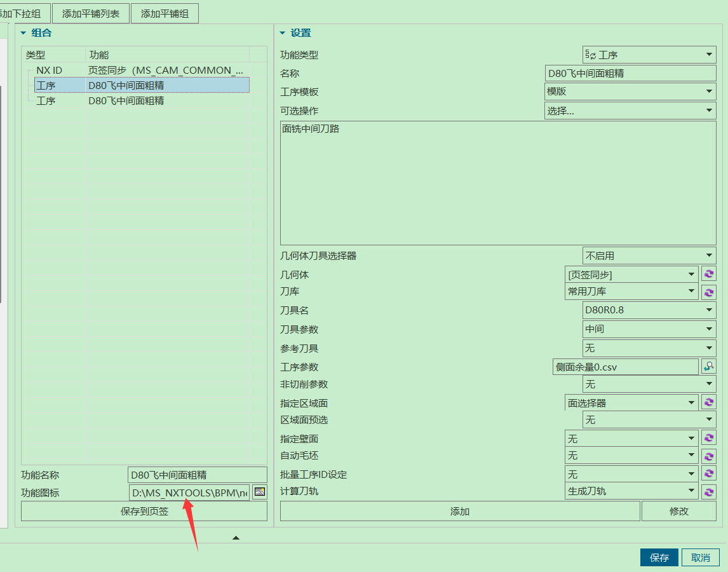This screenshot has width=728, height=572.
Task: Click the 取消 button
Action: click(701, 557)
